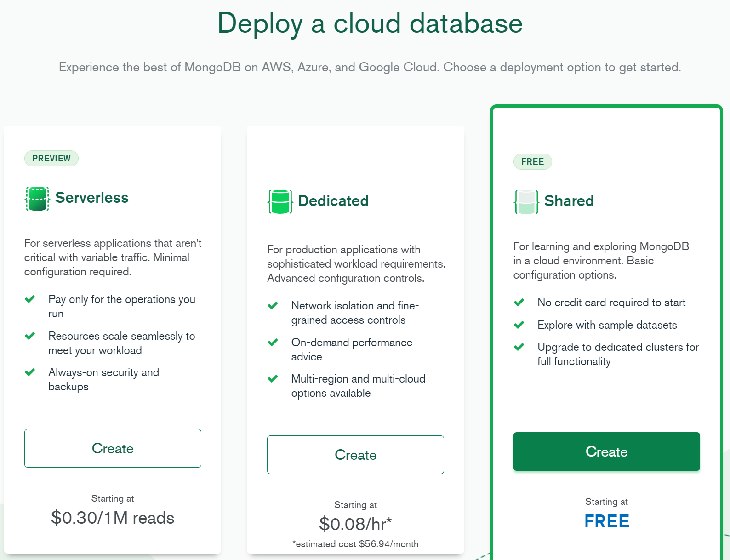Image resolution: width=730 pixels, height=560 pixels.
Task: Select the Serverless heading
Action: pos(92,198)
